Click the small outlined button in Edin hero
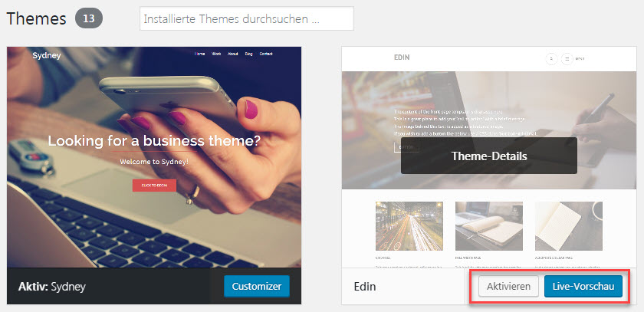 pos(406,147)
